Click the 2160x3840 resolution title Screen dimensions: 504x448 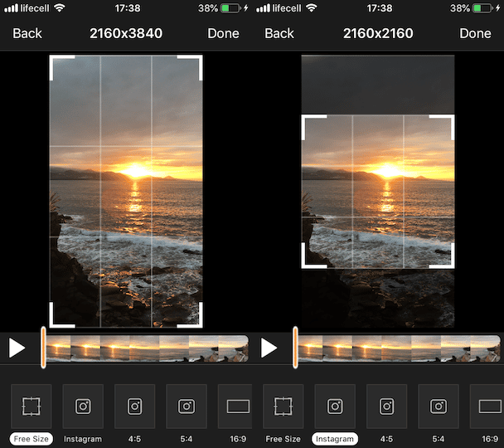click(126, 33)
